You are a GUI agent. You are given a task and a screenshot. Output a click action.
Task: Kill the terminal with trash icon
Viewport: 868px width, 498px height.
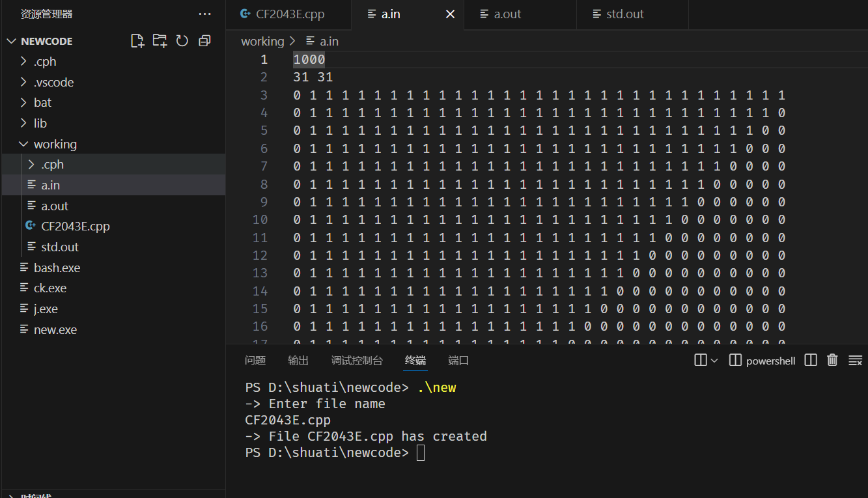point(832,360)
